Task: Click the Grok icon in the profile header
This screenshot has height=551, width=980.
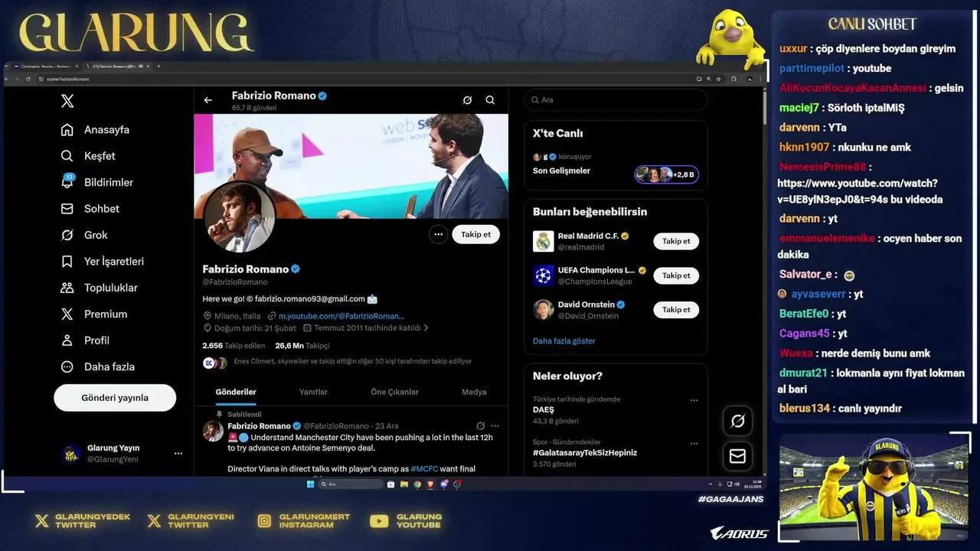Action: [x=467, y=100]
